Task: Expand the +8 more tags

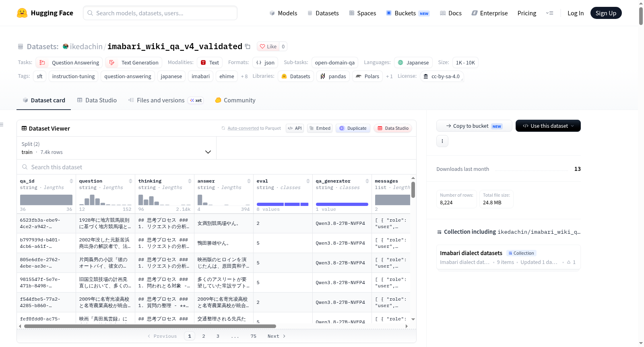Action: click(244, 76)
